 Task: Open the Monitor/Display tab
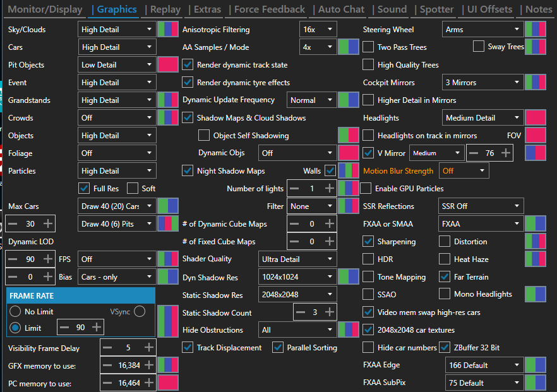[x=45, y=9]
